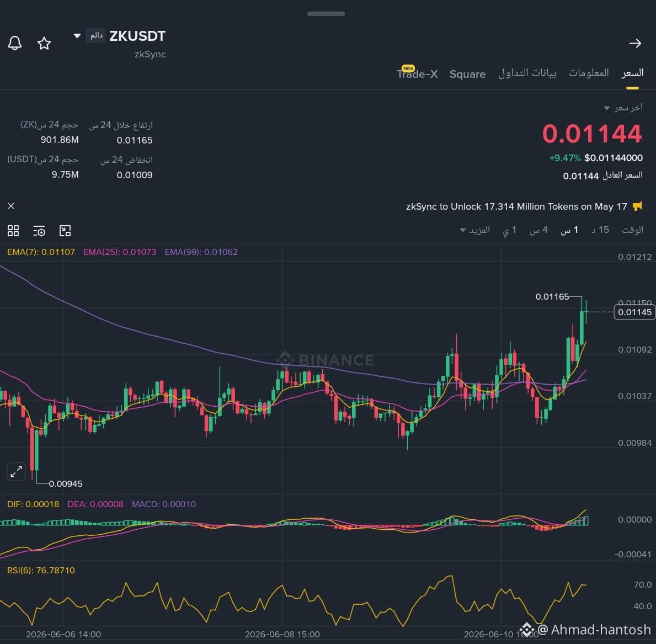This screenshot has height=644, width=656.
Task: Tap the دائم perpetual contract badge
Action: click(x=96, y=35)
